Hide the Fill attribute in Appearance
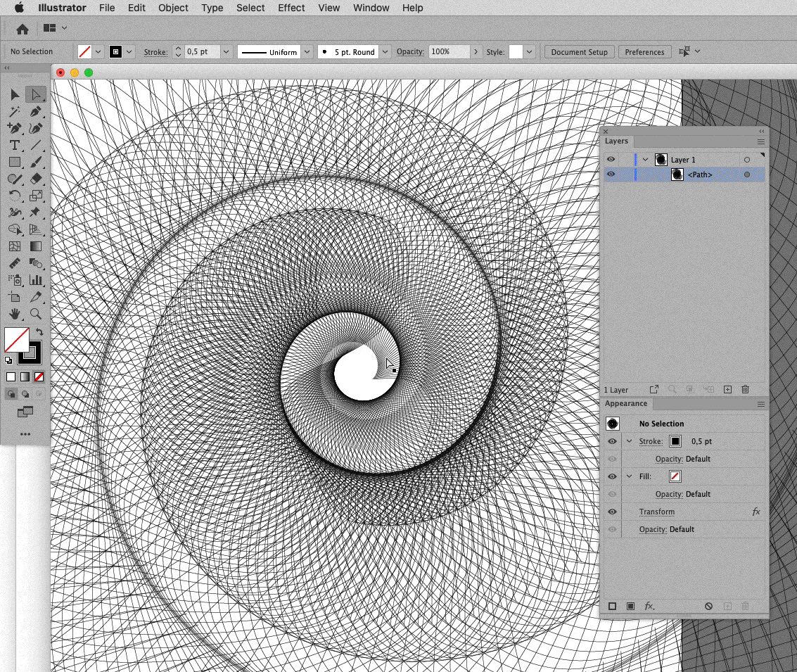 pyautogui.click(x=612, y=476)
